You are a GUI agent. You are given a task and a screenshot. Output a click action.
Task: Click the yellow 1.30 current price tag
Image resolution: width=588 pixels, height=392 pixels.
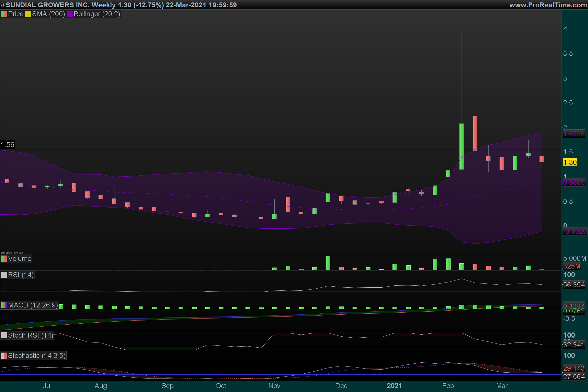click(x=570, y=162)
